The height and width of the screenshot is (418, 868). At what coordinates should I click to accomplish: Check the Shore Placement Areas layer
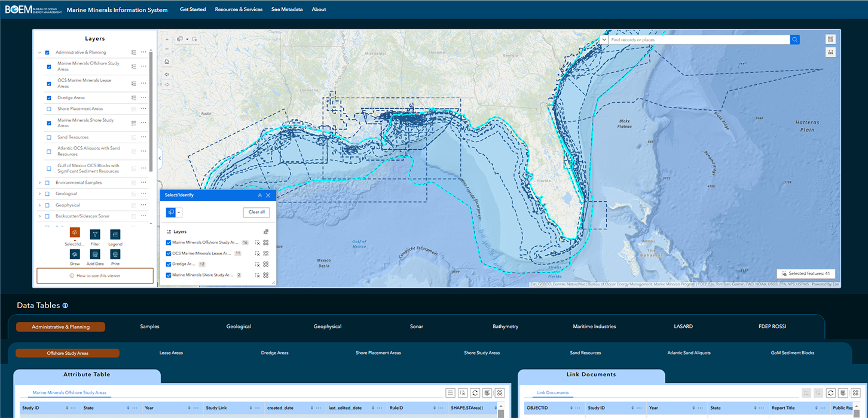48,109
